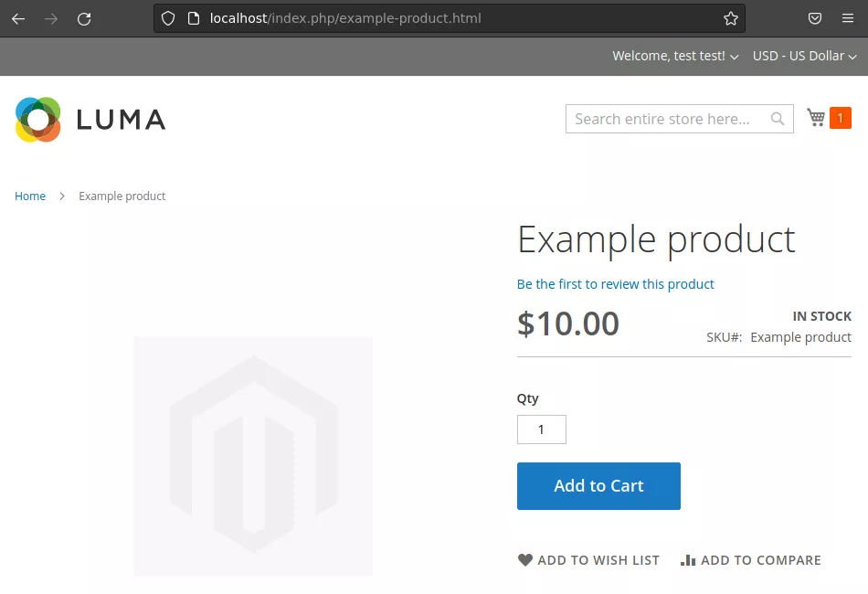Screen dimensions: 868x594
Task: Open the Firefox application menu button
Action: (848, 18)
